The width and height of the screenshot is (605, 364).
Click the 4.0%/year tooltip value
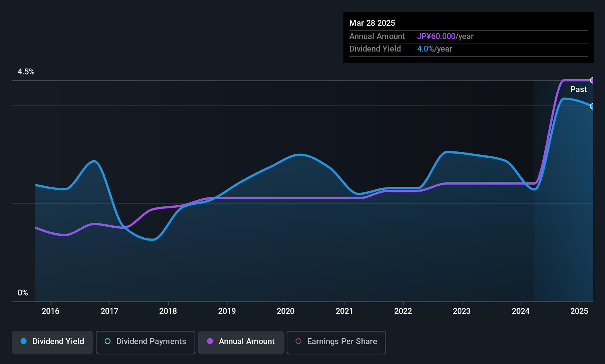pyautogui.click(x=434, y=49)
